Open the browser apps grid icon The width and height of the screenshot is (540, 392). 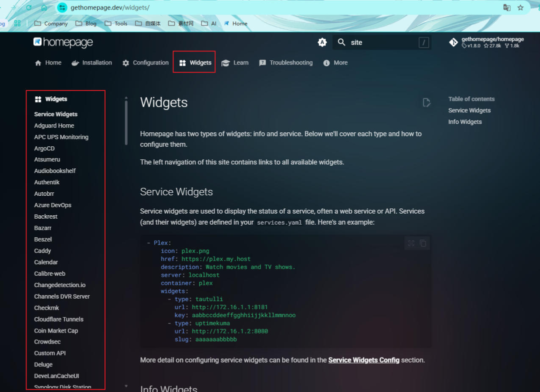point(17,23)
